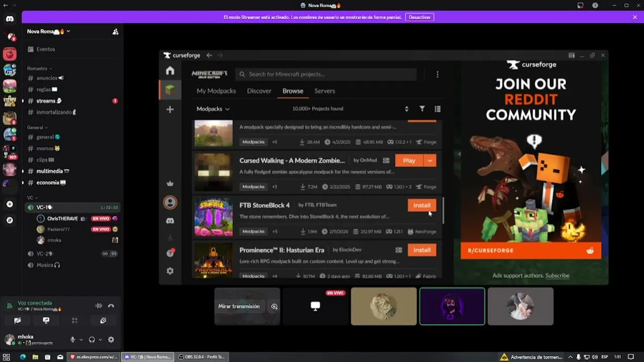Click Mirar transmisión button
The width and height of the screenshot is (644, 362).
coord(239,306)
